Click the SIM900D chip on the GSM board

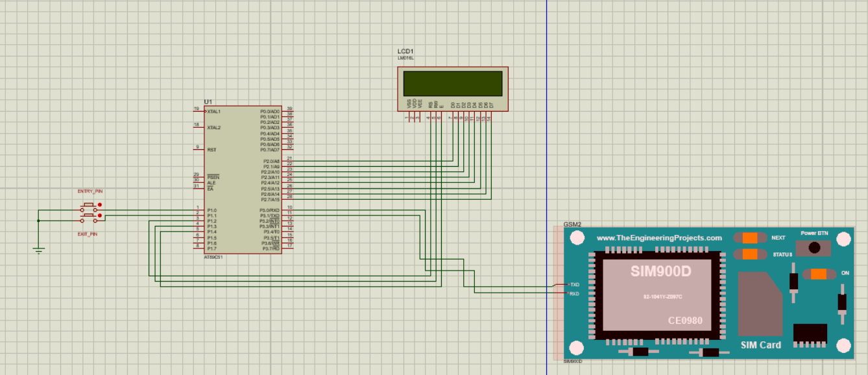pyautogui.click(x=657, y=296)
